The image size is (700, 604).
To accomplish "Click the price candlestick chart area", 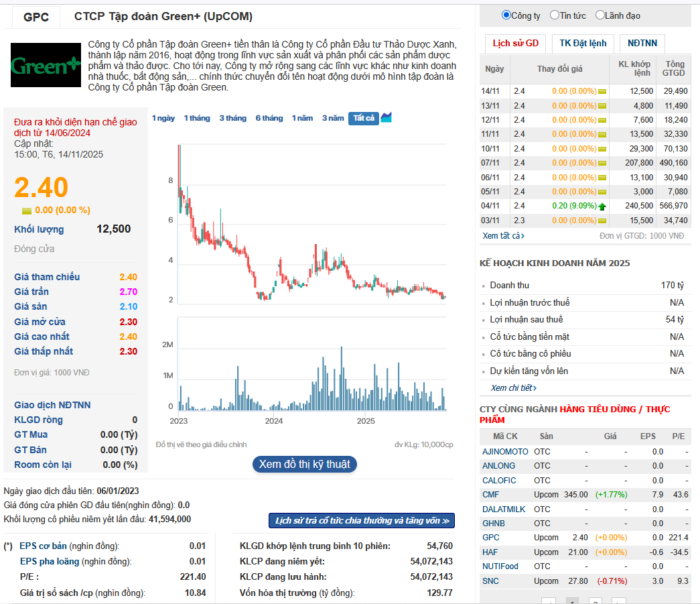I will (312, 224).
